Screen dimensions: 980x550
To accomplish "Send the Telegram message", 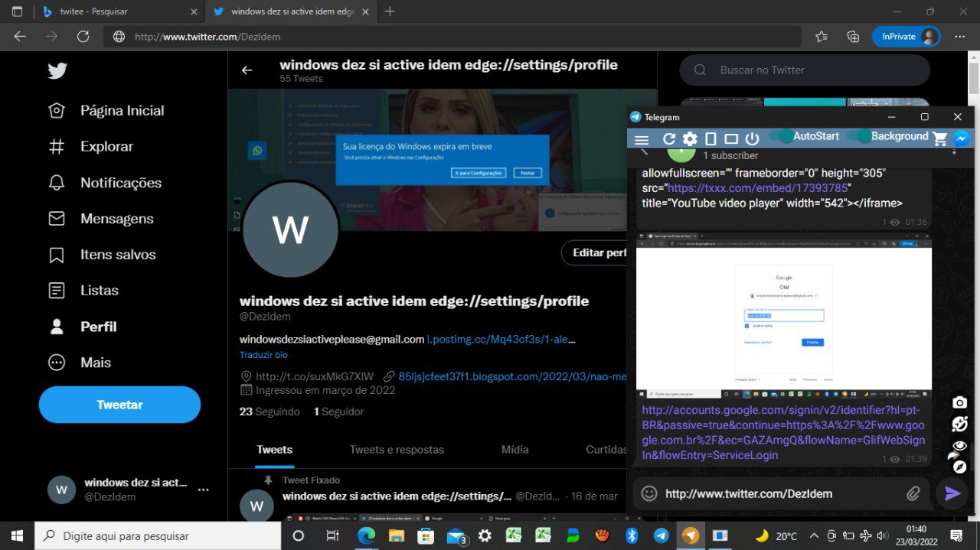I will pyautogui.click(x=952, y=493).
